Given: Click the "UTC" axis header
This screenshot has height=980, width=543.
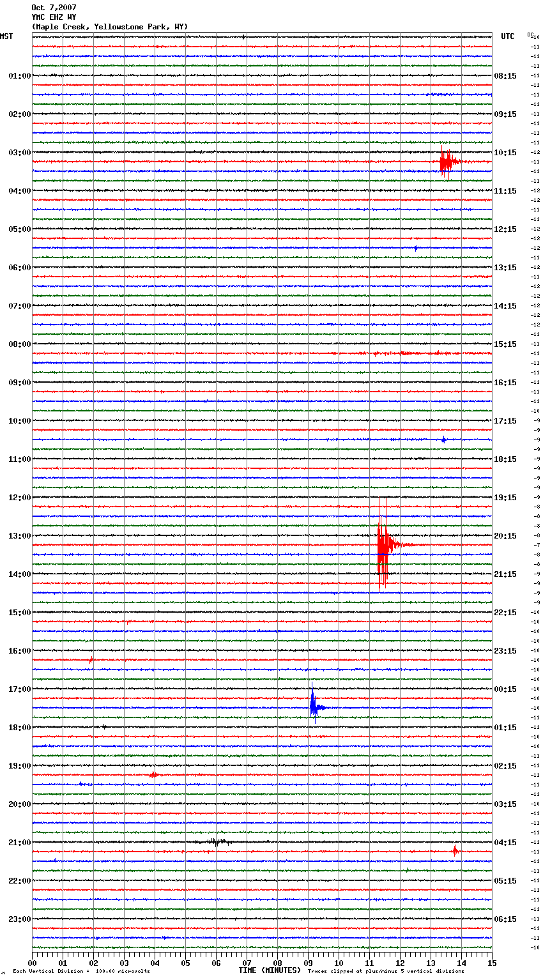Looking at the screenshot, I should (508, 36).
